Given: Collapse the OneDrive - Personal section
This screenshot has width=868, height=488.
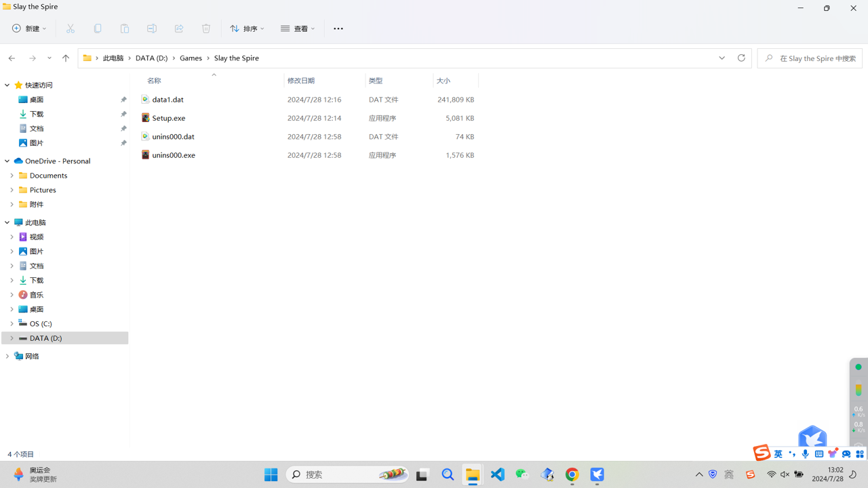Looking at the screenshot, I should point(7,161).
